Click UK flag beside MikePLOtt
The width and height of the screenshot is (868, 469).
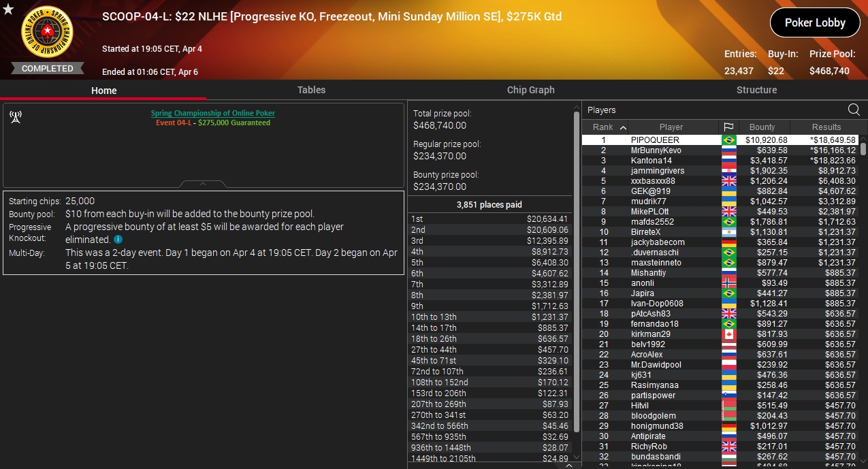(x=729, y=211)
